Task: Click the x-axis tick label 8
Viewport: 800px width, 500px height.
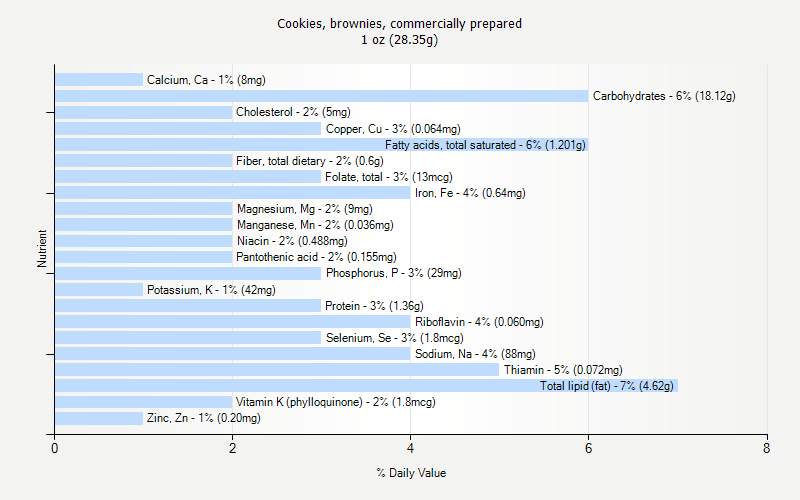Action: click(766, 448)
